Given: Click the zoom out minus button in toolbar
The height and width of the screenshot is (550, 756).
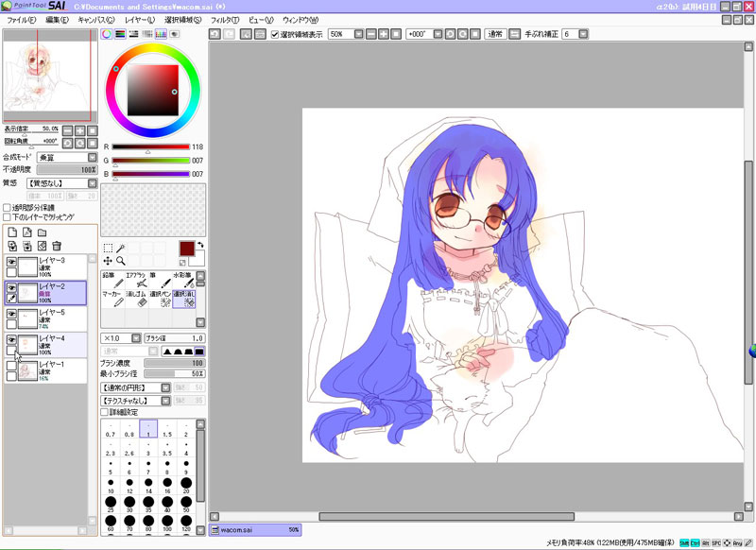Looking at the screenshot, I should (x=370, y=34).
